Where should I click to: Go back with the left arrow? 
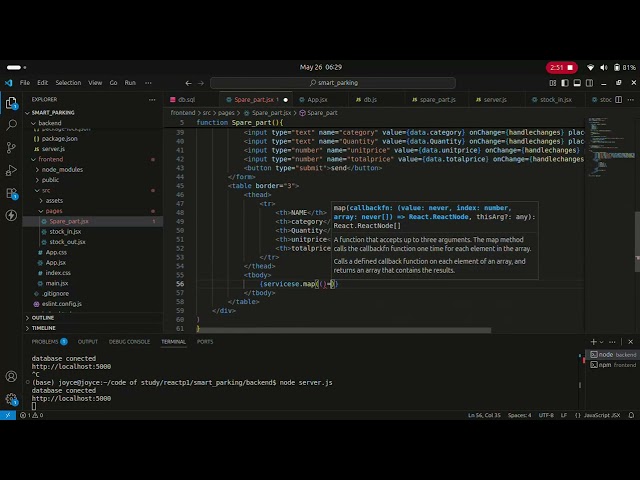(188, 83)
